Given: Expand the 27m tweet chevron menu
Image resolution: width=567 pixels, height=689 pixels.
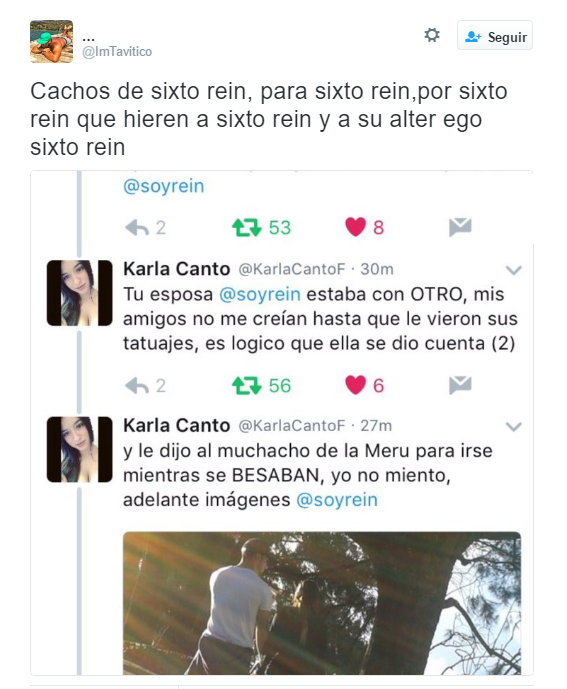Looking at the screenshot, I should coord(513,426).
